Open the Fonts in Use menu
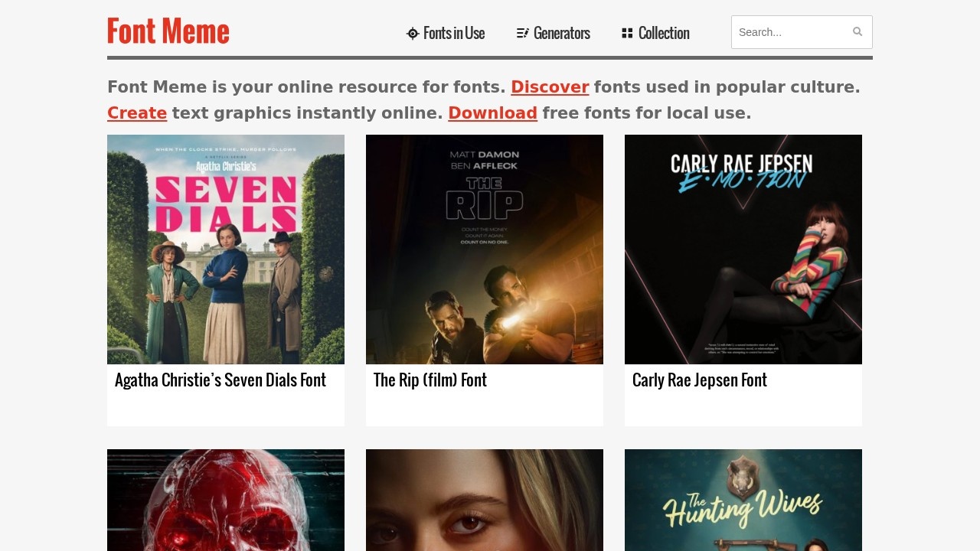This screenshot has width=980, height=551. [453, 33]
